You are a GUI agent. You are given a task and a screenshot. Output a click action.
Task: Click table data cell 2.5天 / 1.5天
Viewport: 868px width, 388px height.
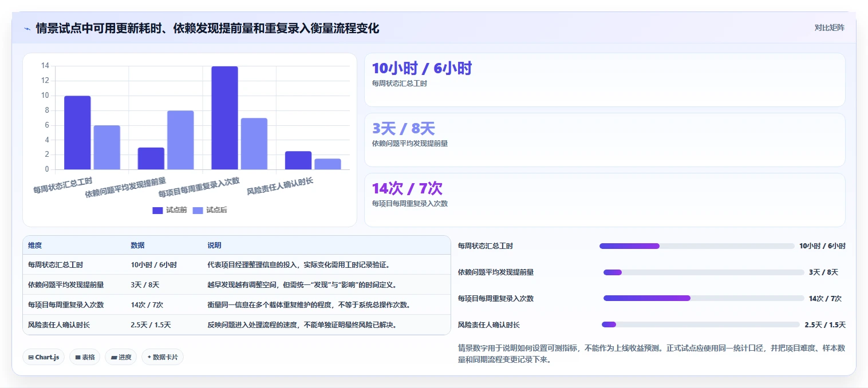[x=151, y=324]
